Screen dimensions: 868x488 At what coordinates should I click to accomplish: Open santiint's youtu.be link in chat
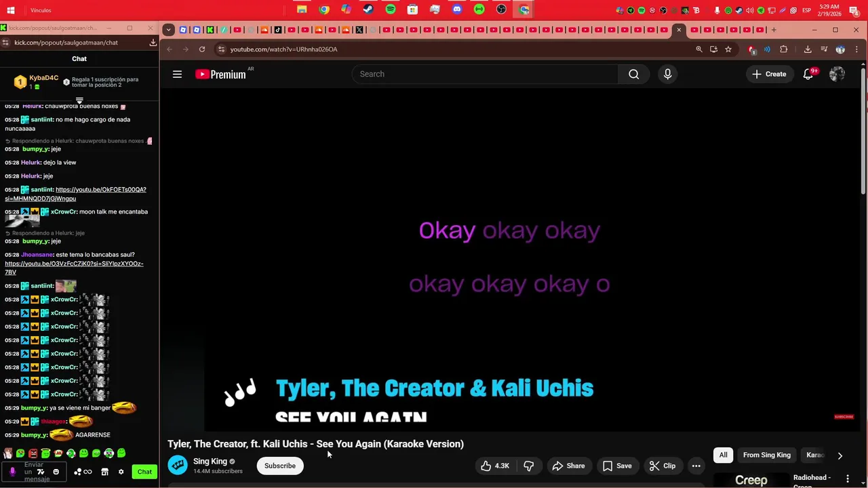[75, 194]
